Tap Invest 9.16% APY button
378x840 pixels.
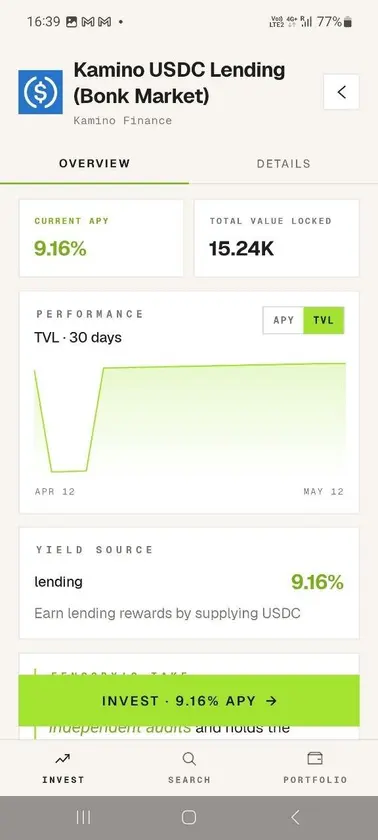coord(189,701)
